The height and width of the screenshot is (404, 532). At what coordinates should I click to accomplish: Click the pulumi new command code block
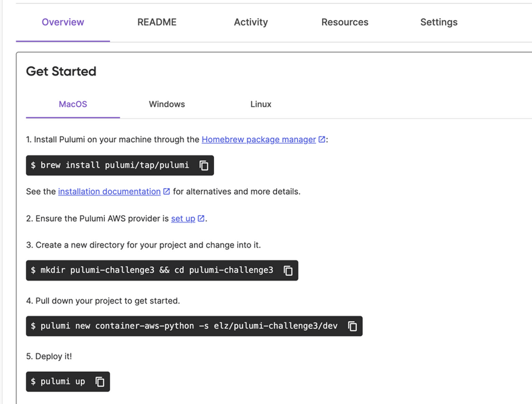(194, 326)
